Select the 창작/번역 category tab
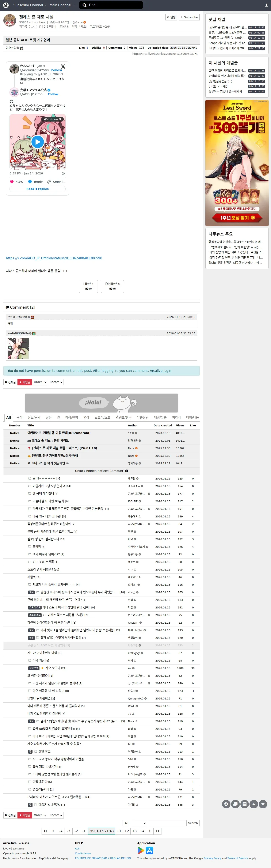Viewport: 271px width, 868px height. click(x=72, y=418)
